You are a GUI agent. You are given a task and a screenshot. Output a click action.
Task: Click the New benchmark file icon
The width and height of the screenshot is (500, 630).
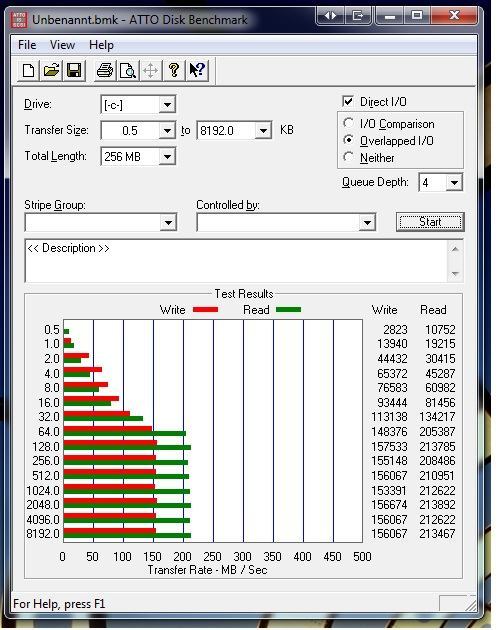(x=28, y=71)
